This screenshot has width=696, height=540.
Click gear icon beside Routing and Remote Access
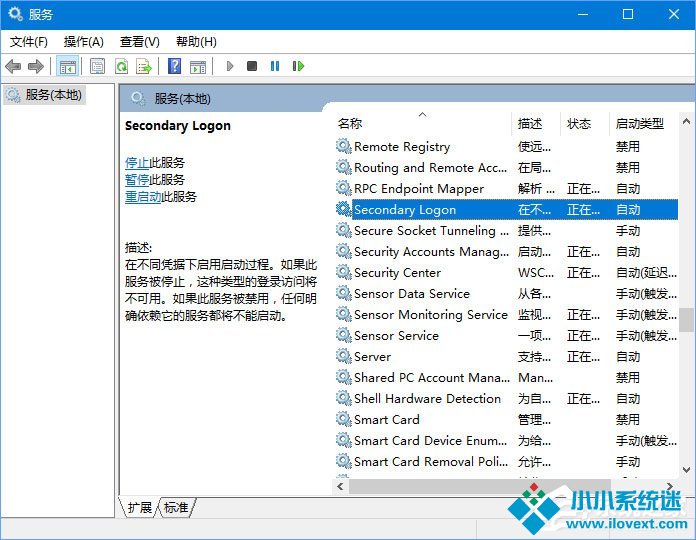[344, 167]
